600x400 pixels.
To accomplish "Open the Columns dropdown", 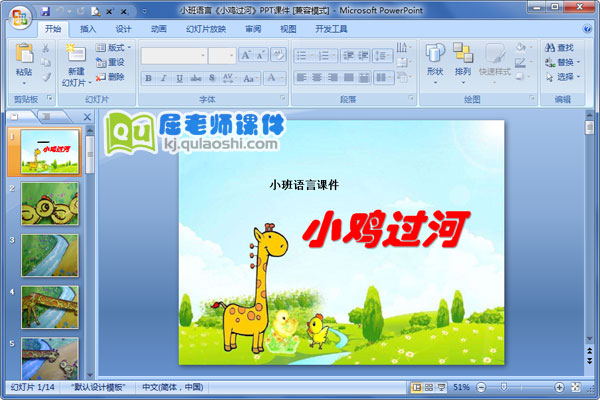I will point(383,78).
